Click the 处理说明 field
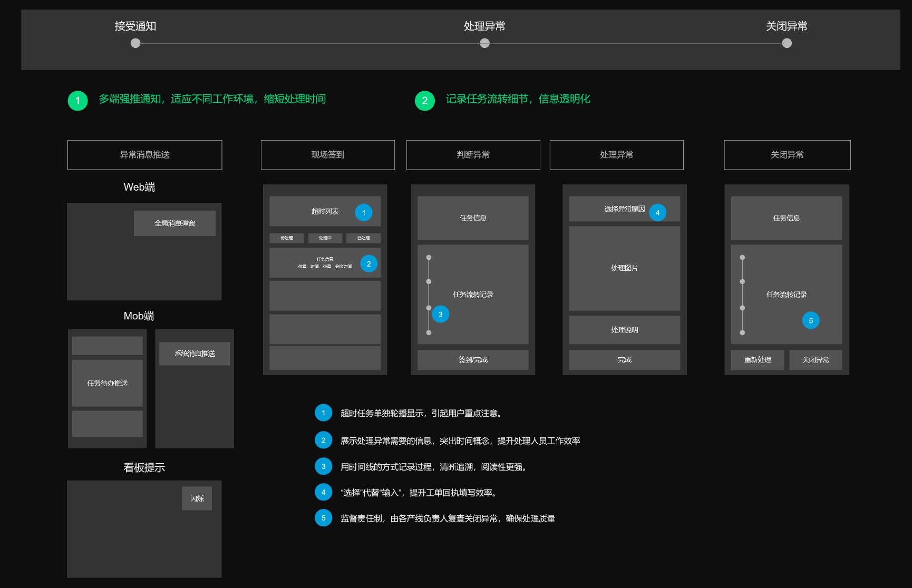The height and width of the screenshot is (588, 912). pyautogui.click(x=625, y=330)
